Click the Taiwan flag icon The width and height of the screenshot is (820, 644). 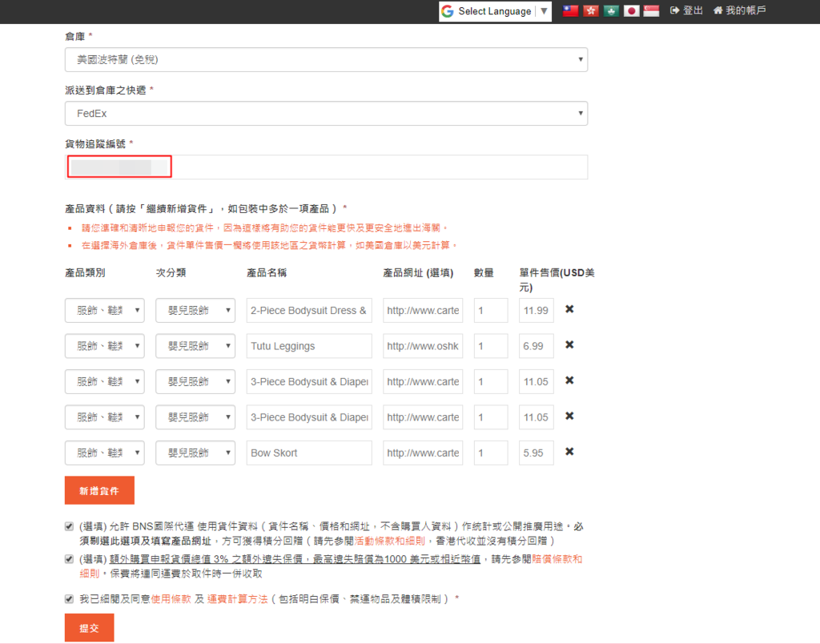coord(570,11)
